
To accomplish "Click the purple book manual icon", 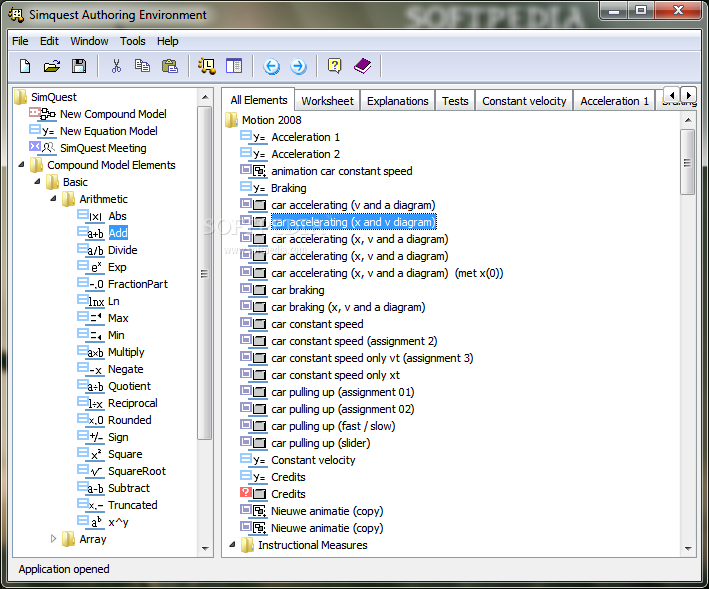I will [363, 66].
